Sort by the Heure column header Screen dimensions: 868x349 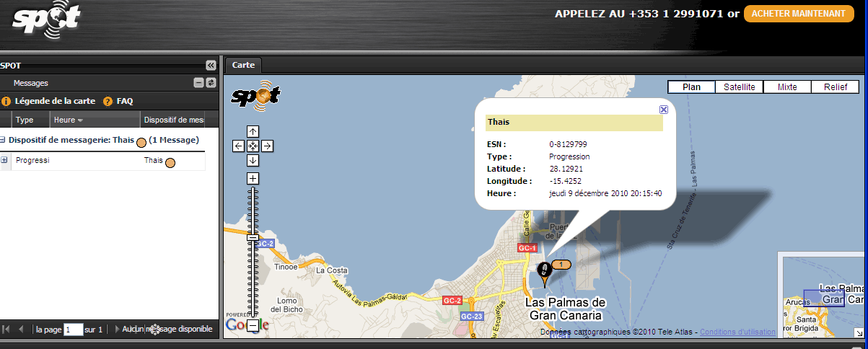coord(69,120)
